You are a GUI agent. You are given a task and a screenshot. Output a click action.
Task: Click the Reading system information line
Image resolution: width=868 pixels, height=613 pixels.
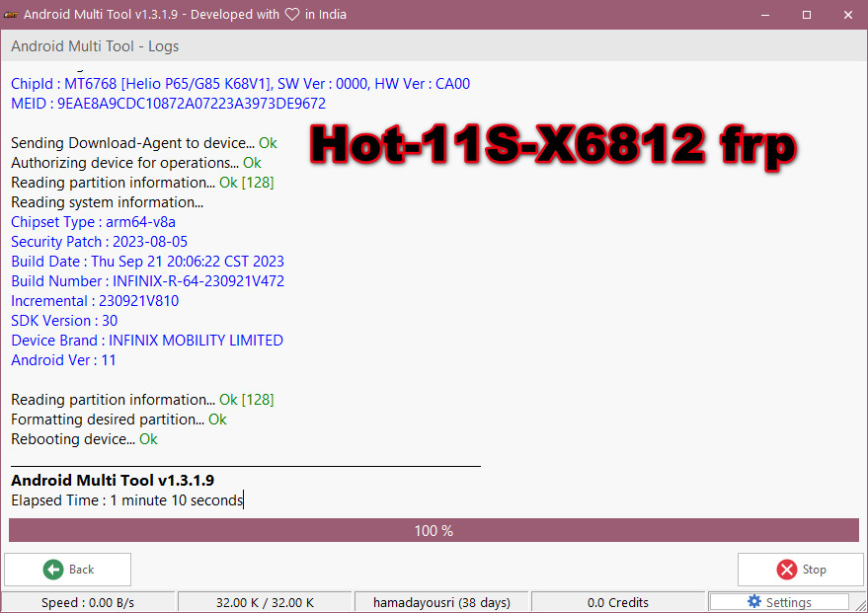[x=108, y=202]
